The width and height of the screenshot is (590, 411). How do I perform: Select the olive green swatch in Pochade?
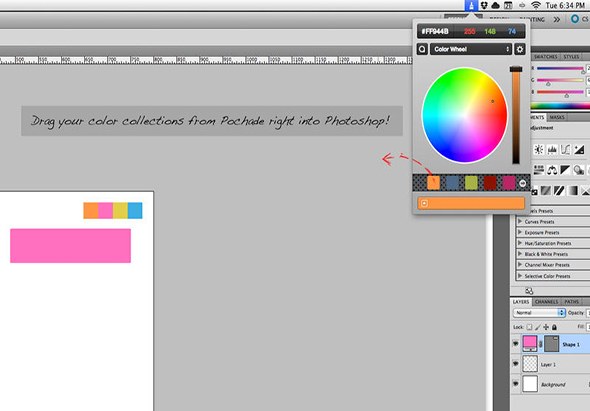[x=471, y=183]
